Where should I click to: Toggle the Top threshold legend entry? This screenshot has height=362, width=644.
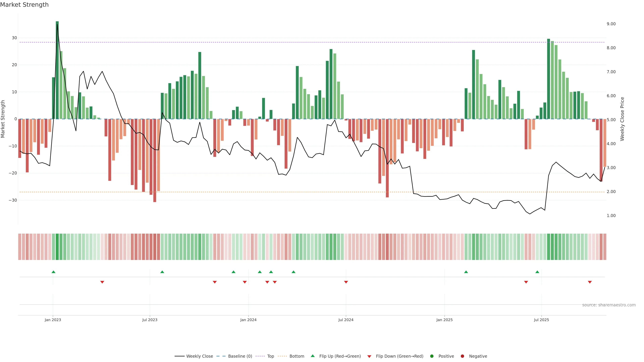pyautogui.click(x=270, y=356)
